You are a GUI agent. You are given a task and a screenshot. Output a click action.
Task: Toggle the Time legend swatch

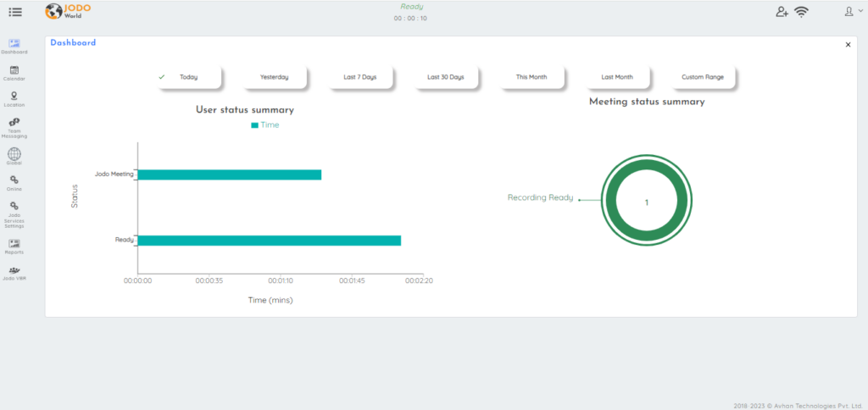coord(254,125)
